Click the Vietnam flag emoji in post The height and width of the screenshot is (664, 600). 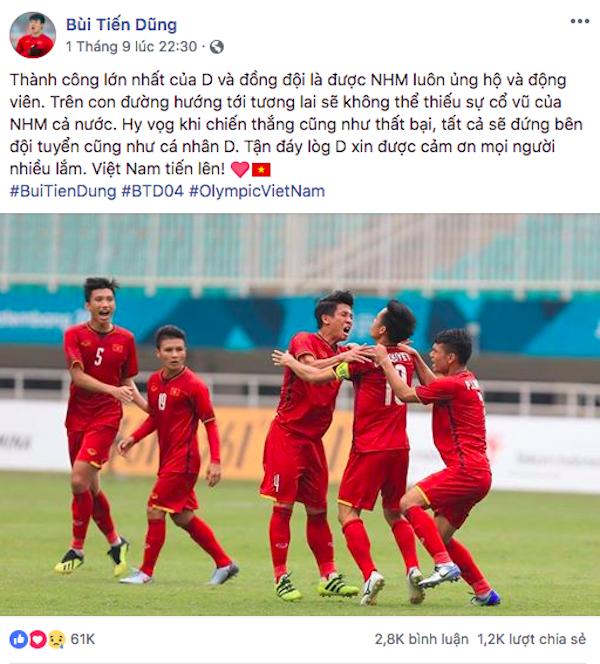261,169
